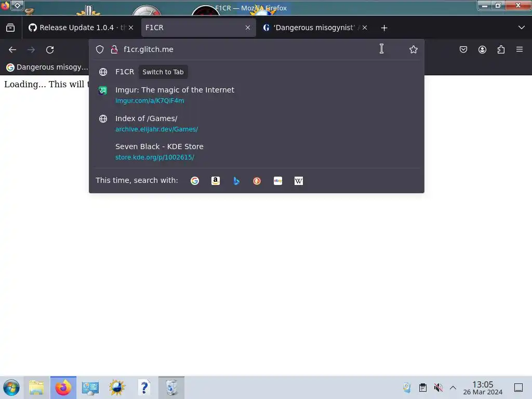Open a new tab
This screenshot has height=399, width=532.
pos(384,28)
